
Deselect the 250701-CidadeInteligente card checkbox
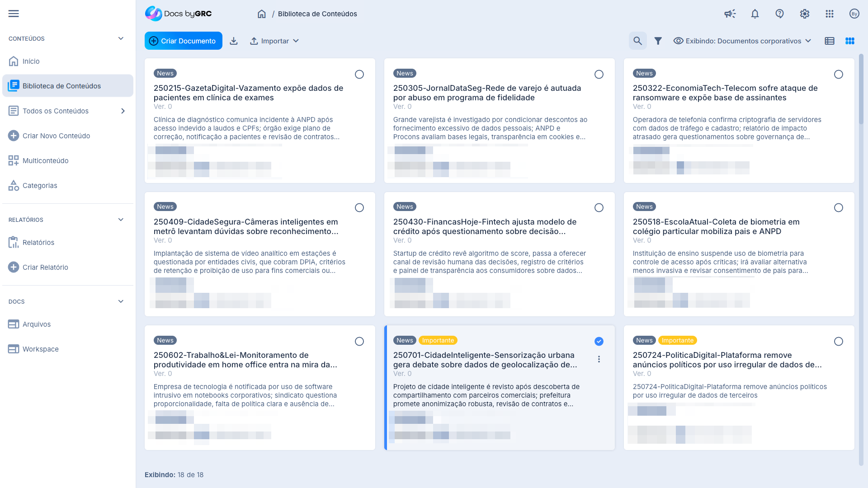[599, 341]
